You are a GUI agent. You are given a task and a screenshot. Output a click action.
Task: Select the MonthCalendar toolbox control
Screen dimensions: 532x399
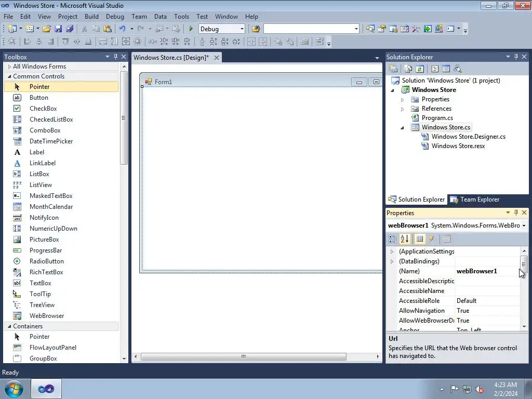click(x=61, y=206)
